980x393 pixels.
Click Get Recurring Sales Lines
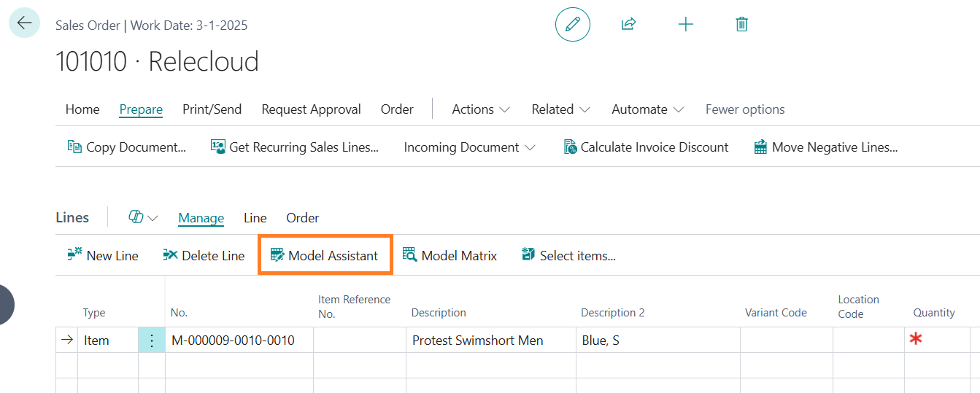[x=295, y=147]
